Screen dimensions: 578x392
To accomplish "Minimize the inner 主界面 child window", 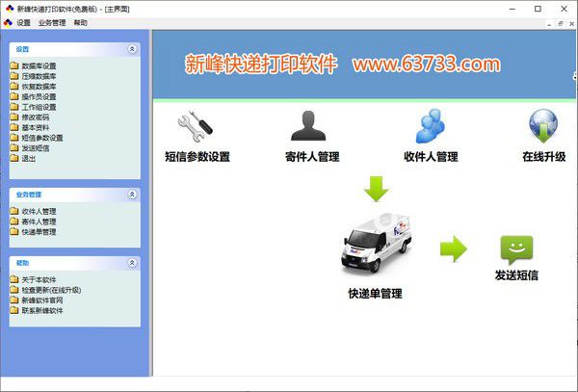I will click(550, 24).
